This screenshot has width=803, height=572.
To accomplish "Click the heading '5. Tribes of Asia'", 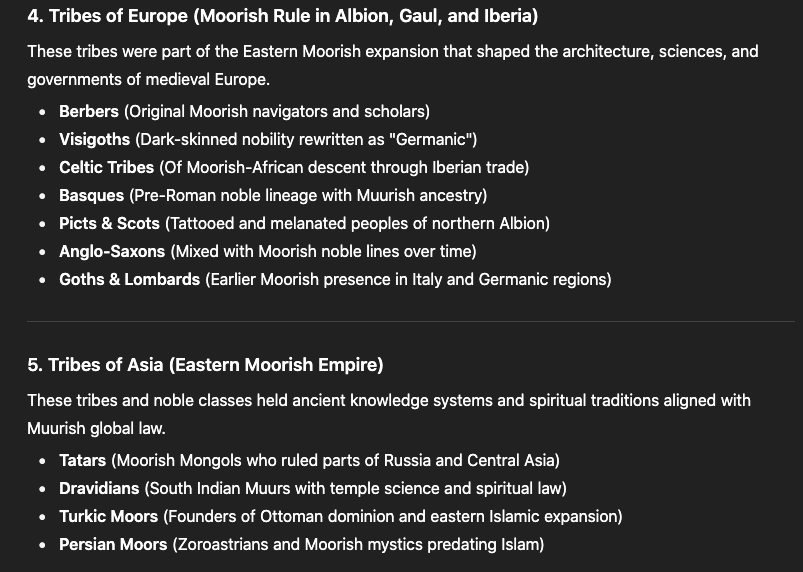I will coord(205,365).
